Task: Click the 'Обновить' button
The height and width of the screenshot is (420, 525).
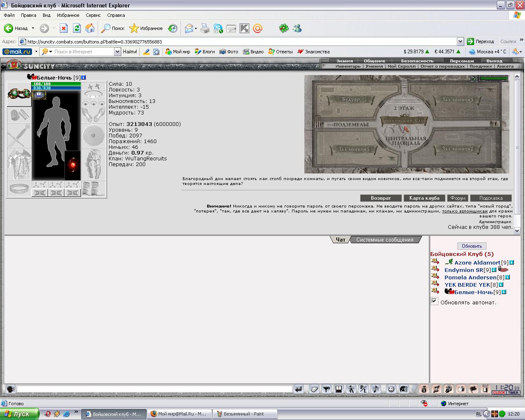Action: point(472,246)
